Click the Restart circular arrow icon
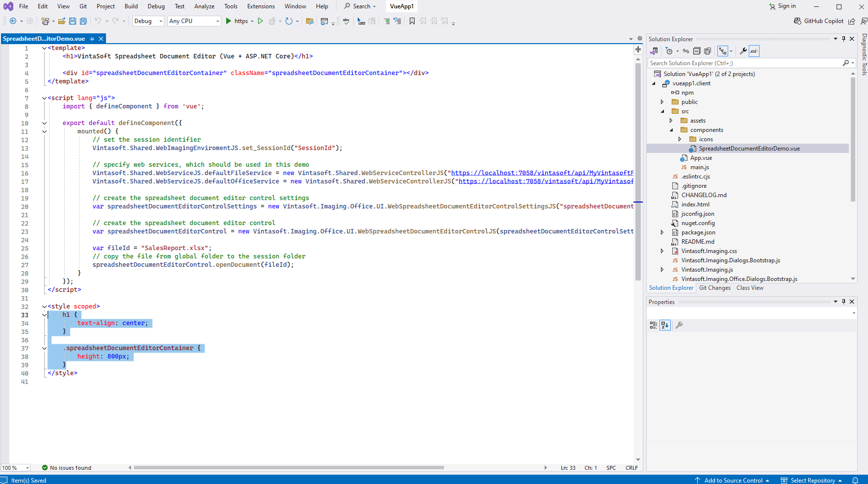Image resolution: width=868 pixels, height=484 pixels. point(289,21)
